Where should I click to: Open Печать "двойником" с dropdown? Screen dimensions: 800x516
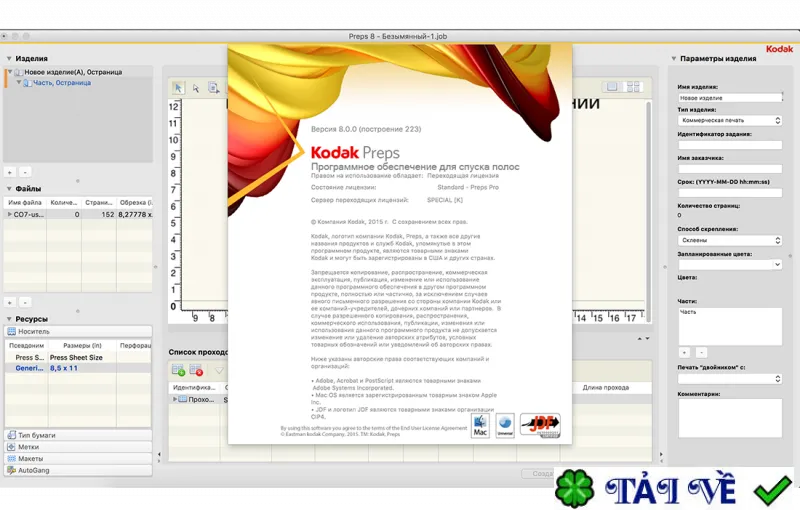730,379
